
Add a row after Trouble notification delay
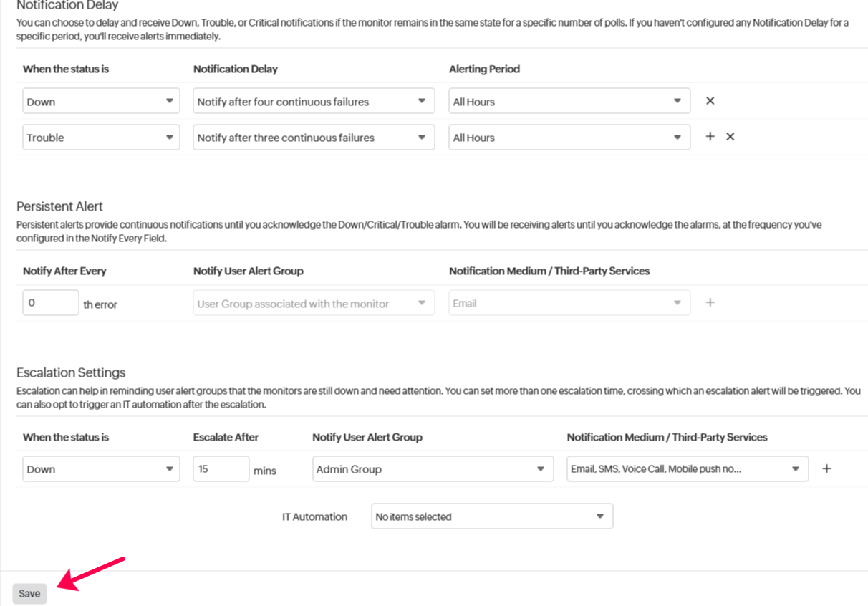710,137
